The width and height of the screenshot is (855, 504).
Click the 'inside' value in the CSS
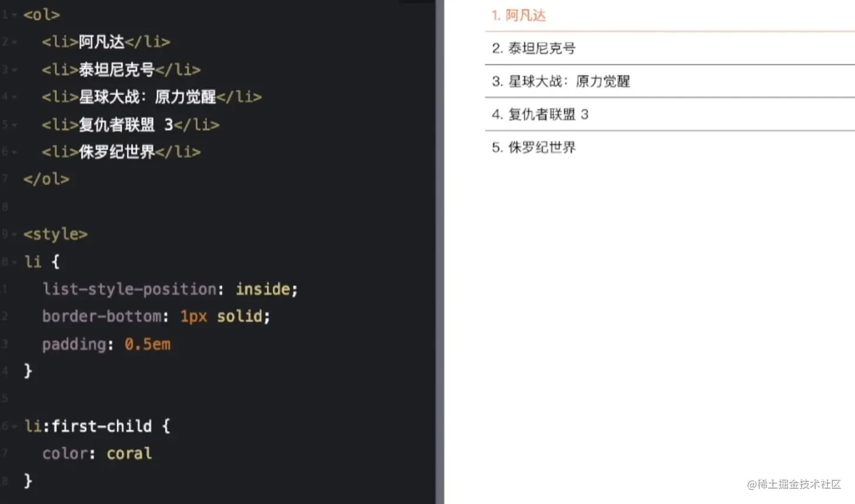[263, 289]
